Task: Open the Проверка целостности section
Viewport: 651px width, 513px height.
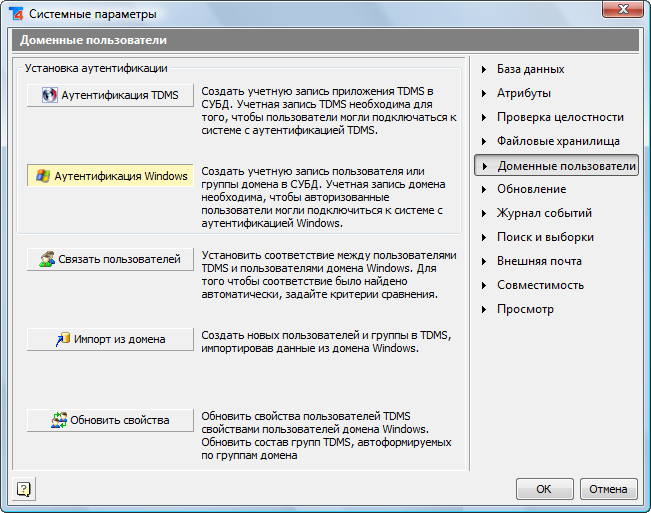Action: coord(560,117)
